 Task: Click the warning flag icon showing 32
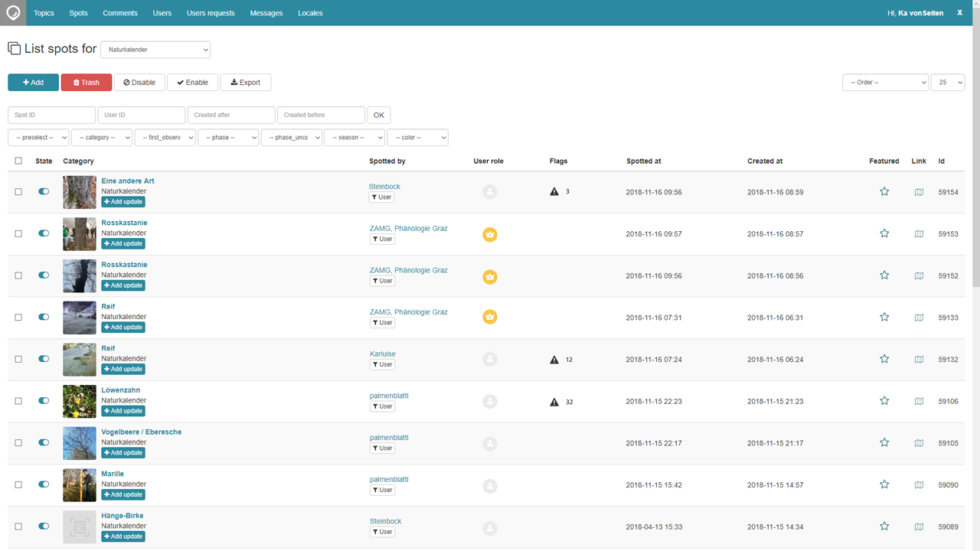tap(554, 402)
